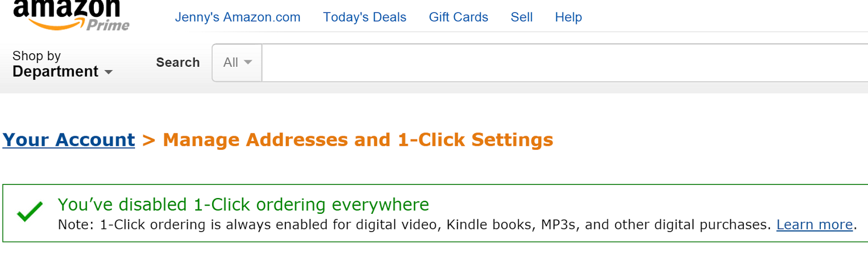Click the green success checkmark icon
This screenshot has height=261, width=868.
[30, 211]
